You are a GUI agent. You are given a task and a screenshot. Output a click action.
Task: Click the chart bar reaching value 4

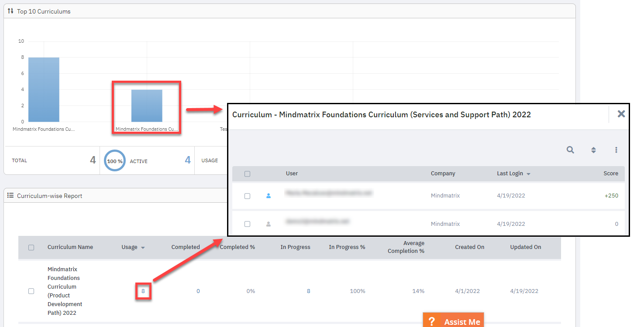pyautogui.click(x=147, y=106)
